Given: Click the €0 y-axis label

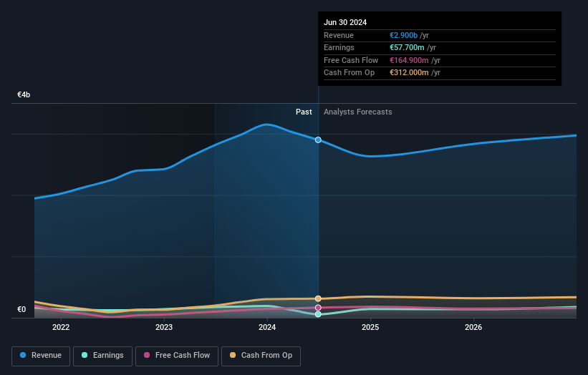Looking at the screenshot, I should coord(21,309).
